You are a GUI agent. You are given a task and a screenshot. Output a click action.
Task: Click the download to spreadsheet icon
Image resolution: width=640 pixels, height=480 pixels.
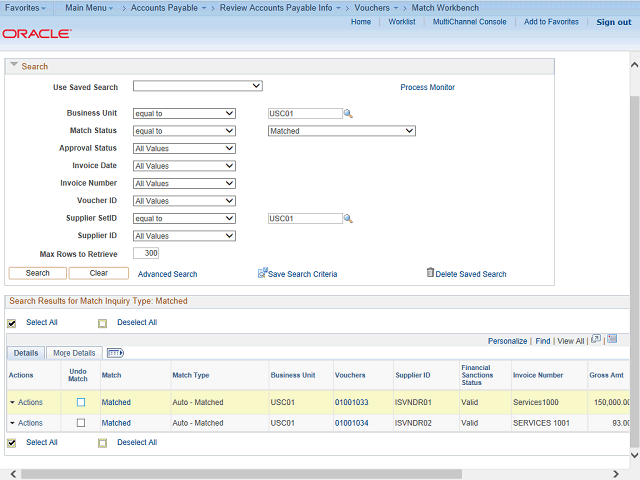[x=612, y=340]
